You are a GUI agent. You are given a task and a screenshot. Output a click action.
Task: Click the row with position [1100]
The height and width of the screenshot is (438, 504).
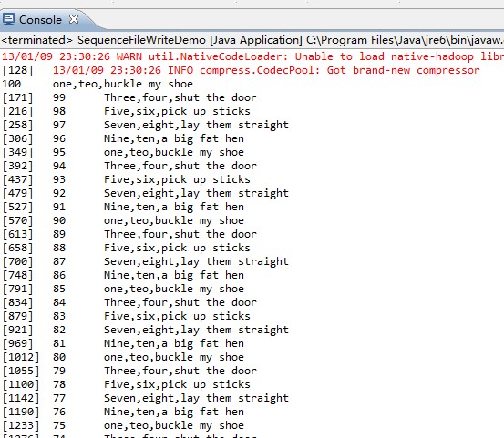click(127, 384)
